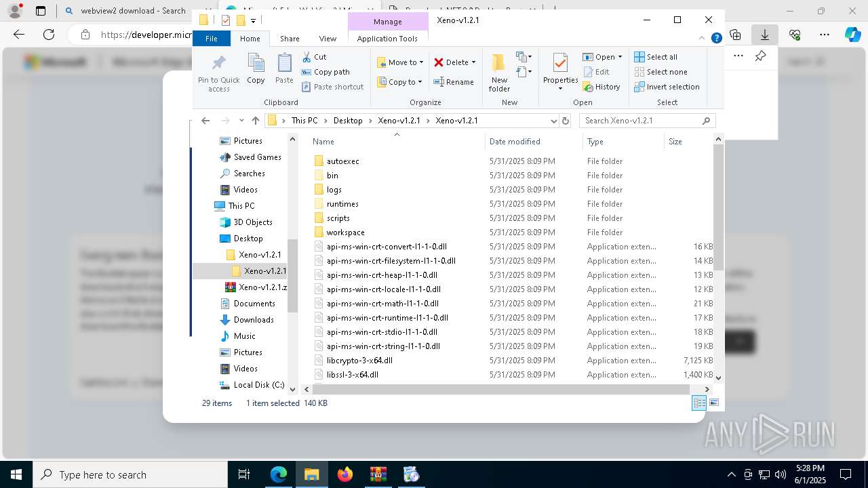
Task: Click the Rename command
Action: point(454,82)
